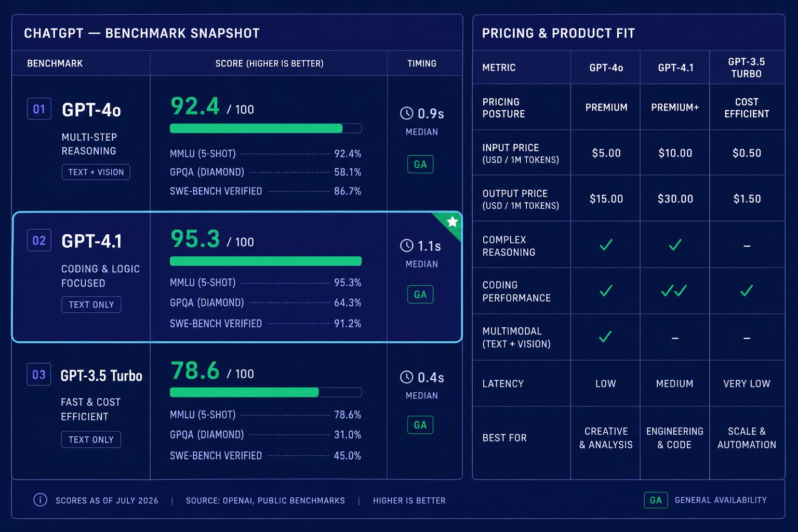798x532 pixels.
Task: Click the COST EFFICIENT pricing posture cell
Action: pos(747,108)
